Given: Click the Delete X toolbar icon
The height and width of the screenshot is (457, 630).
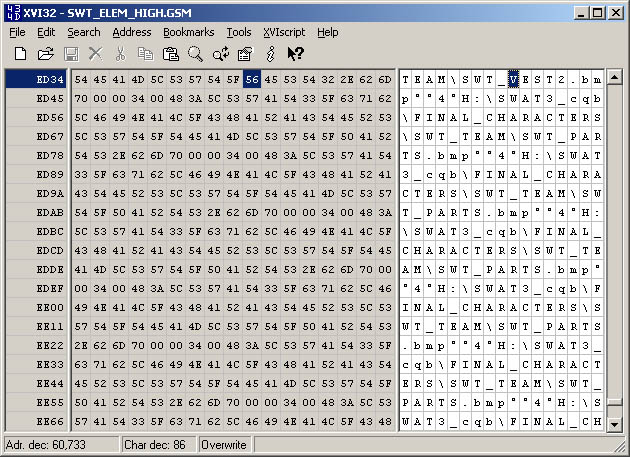Looking at the screenshot, I should pyautogui.click(x=96, y=53).
